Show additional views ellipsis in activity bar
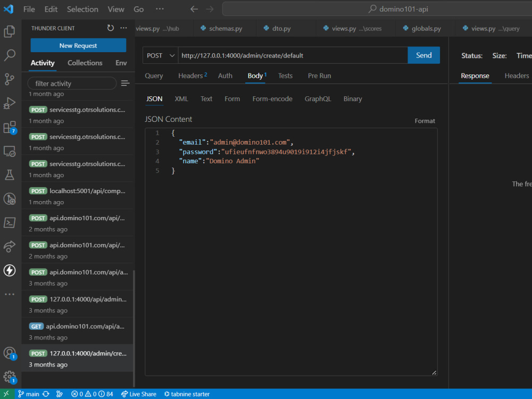The height and width of the screenshot is (399, 532). [10, 294]
